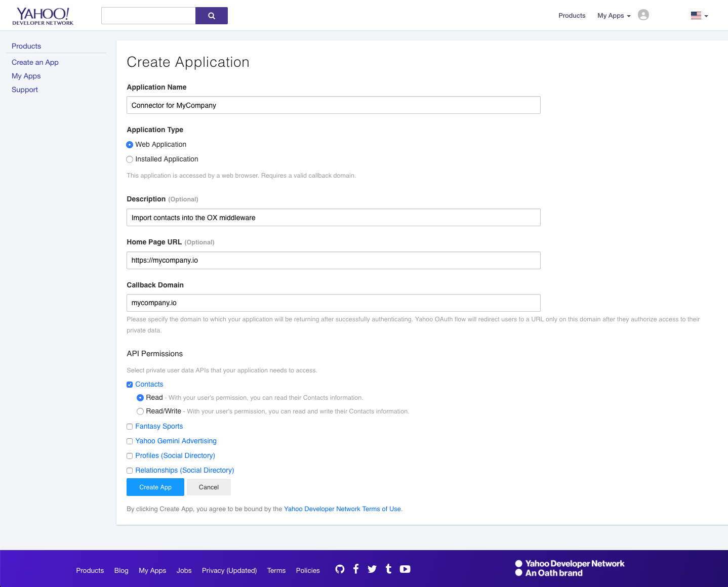Open the YouTube icon in footer
The height and width of the screenshot is (587, 728).
tap(405, 569)
